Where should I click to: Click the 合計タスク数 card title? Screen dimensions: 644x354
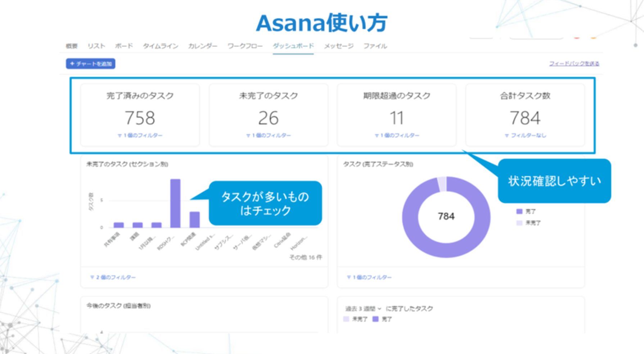click(525, 96)
